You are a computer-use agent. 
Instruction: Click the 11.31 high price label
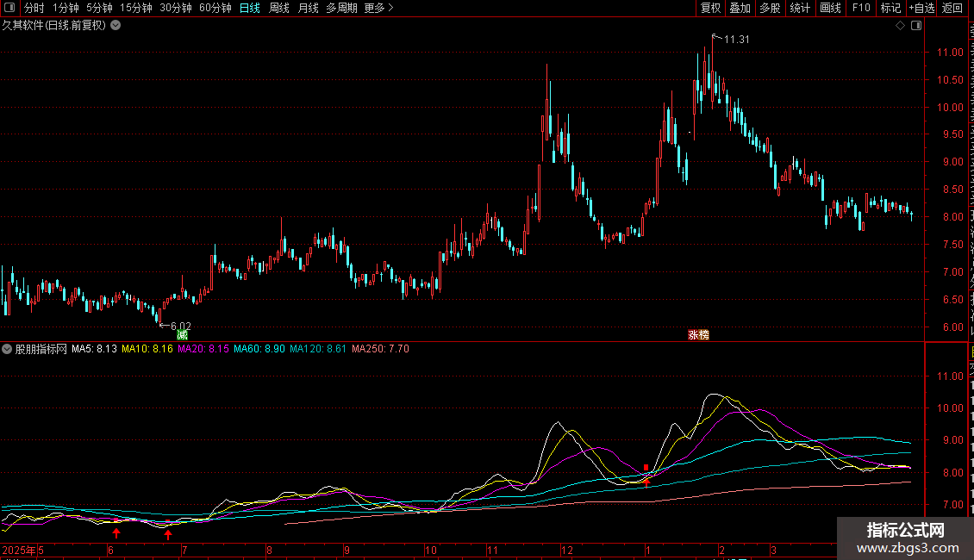737,40
